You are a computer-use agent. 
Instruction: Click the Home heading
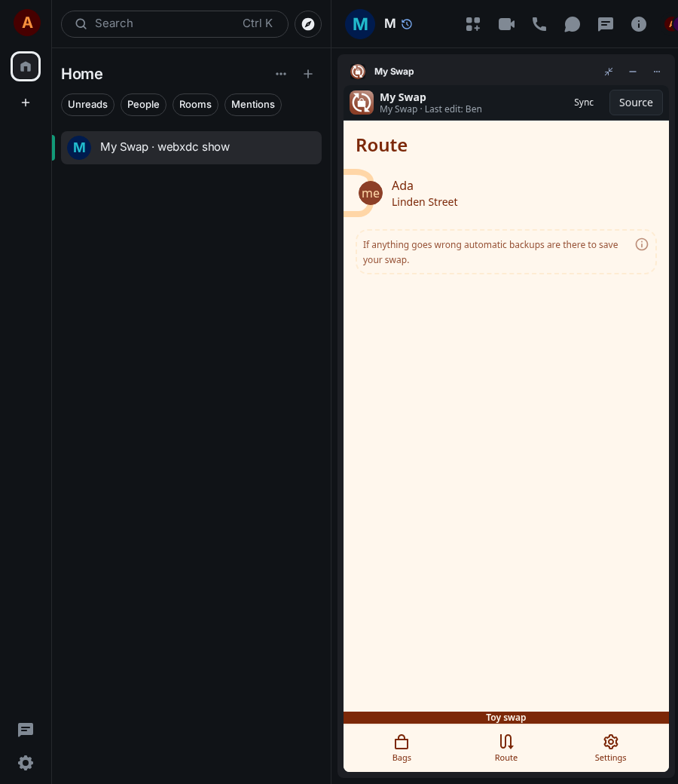[82, 74]
